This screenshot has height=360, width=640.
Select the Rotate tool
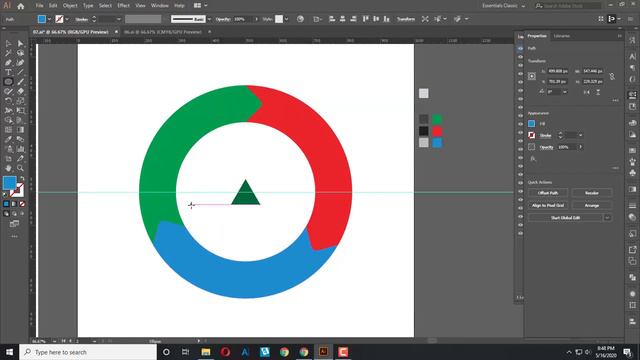pos(8,101)
